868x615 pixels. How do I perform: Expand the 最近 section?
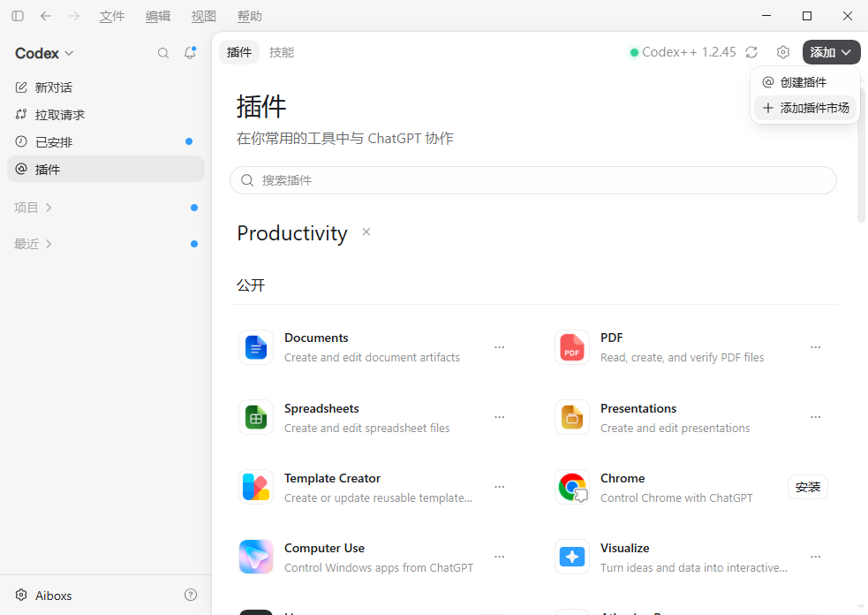click(x=34, y=244)
